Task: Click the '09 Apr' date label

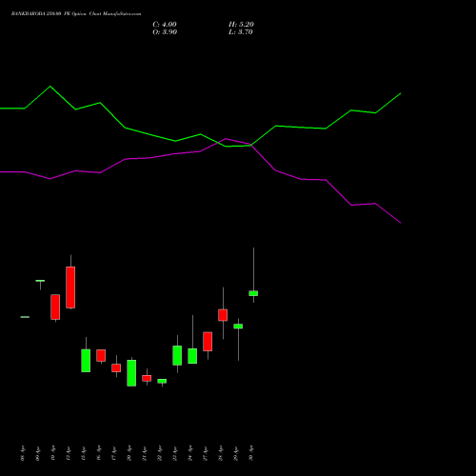Action: point(37,453)
